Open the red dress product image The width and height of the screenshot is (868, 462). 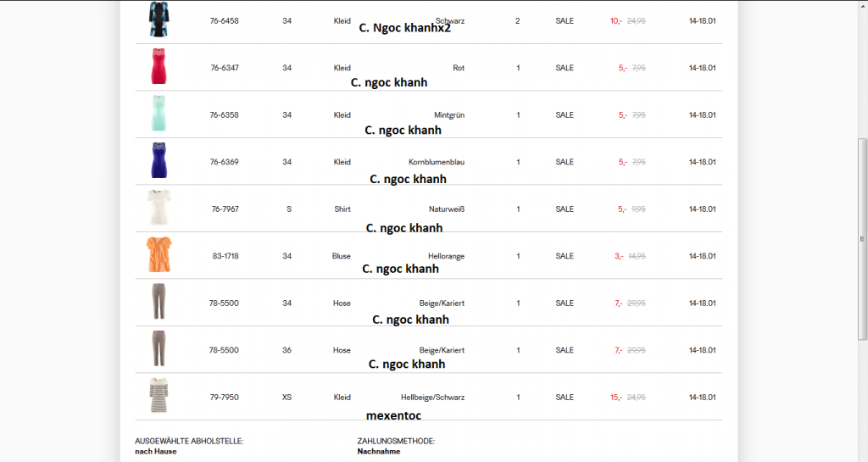coord(159,67)
